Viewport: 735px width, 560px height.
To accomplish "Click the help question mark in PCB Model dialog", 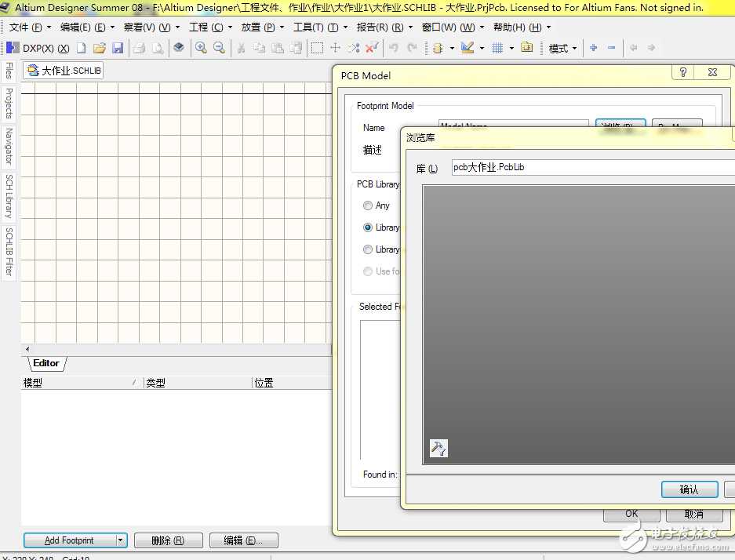I will click(x=683, y=72).
